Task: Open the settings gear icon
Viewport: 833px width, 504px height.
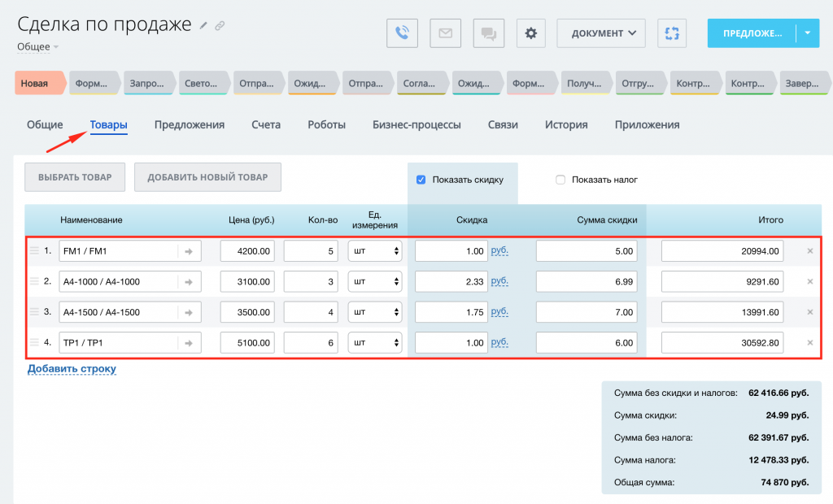Action: pos(531,33)
